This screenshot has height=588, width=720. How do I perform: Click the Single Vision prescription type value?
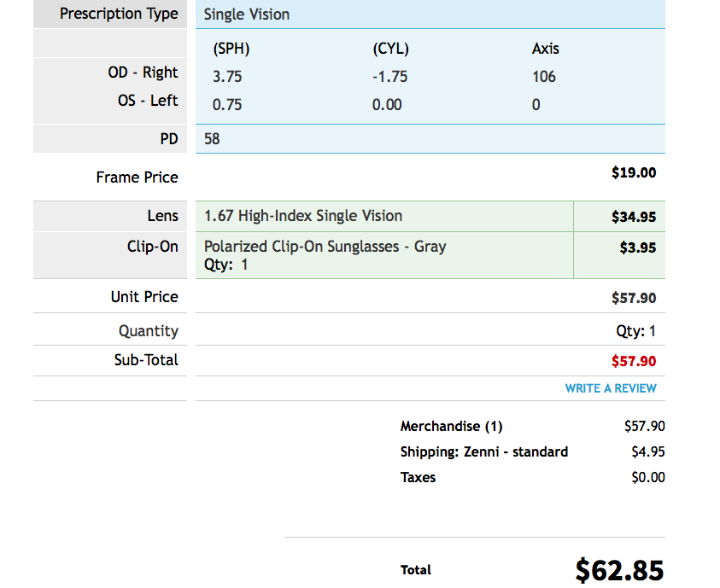[247, 15]
